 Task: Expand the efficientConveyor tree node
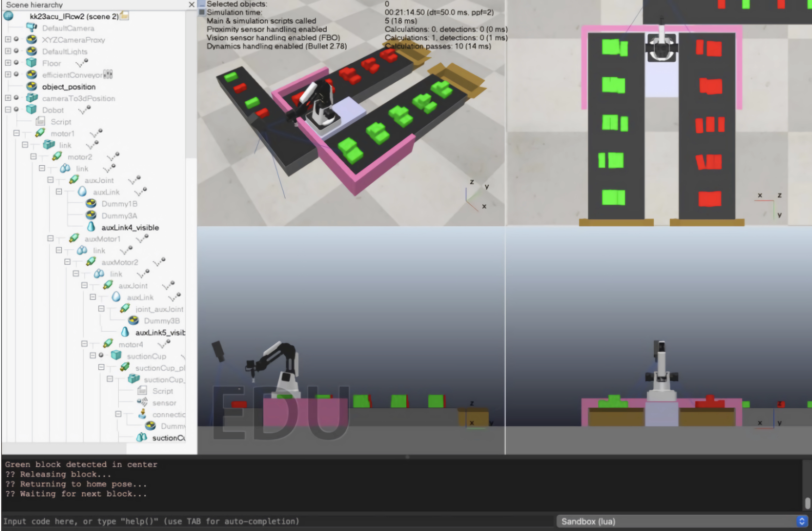8,74
